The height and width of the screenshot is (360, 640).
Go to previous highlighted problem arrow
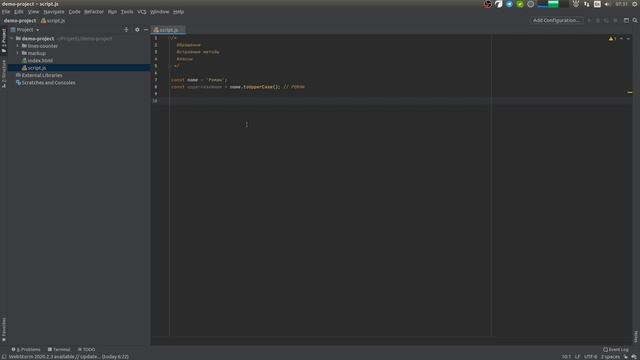coord(621,39)
